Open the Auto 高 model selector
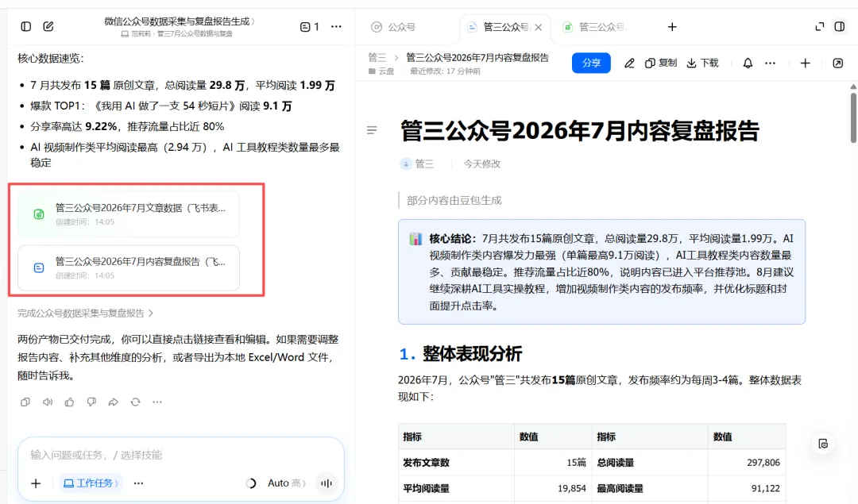 (x=287, y=483)
